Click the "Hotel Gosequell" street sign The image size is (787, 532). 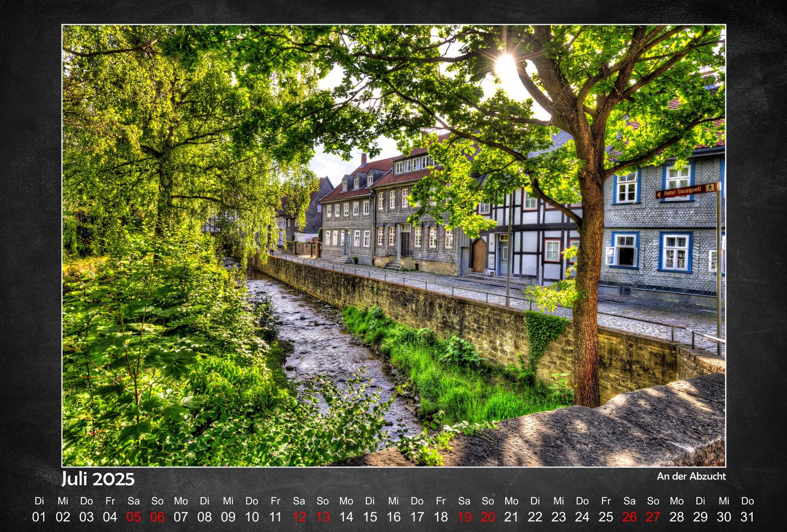click(687, 190)
